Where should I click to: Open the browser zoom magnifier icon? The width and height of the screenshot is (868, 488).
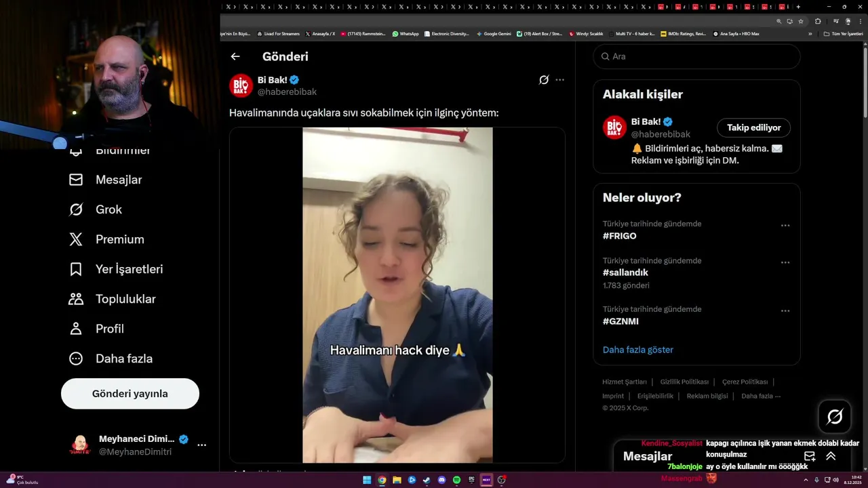779,21
